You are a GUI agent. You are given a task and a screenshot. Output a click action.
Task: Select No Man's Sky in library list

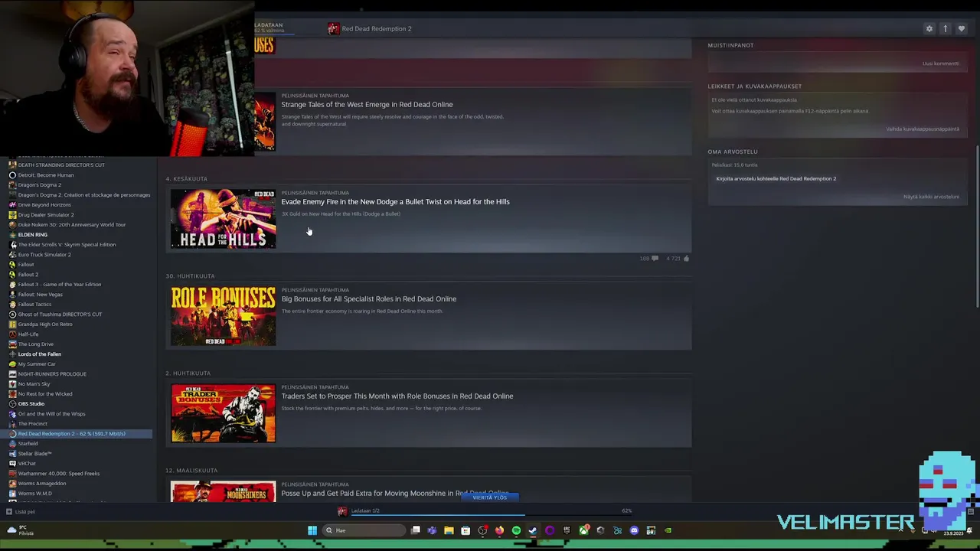[x=34, y=384]
